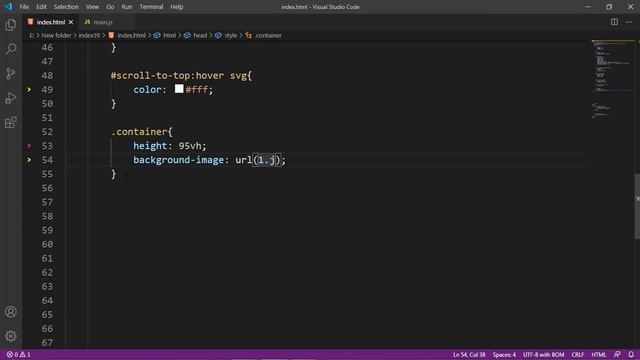This screenshot has height=360, width=640.
Task: Click Spaces: 4 indentation setting
Action: 504,355
